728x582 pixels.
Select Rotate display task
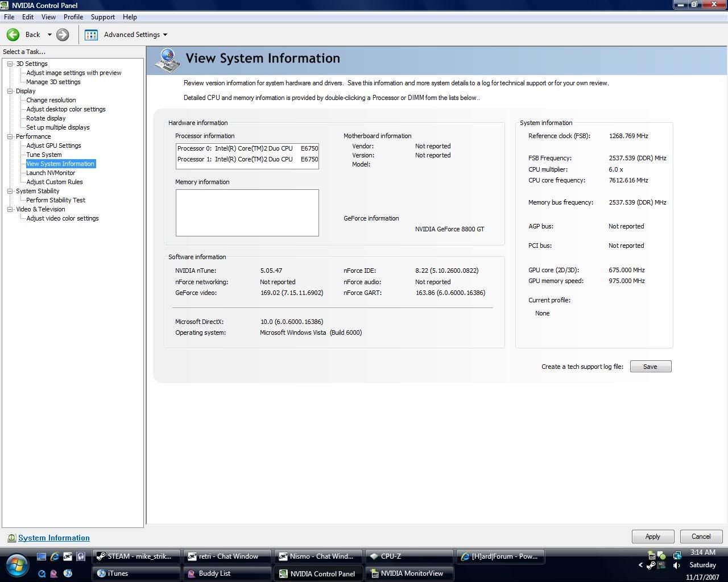[46, 118]
